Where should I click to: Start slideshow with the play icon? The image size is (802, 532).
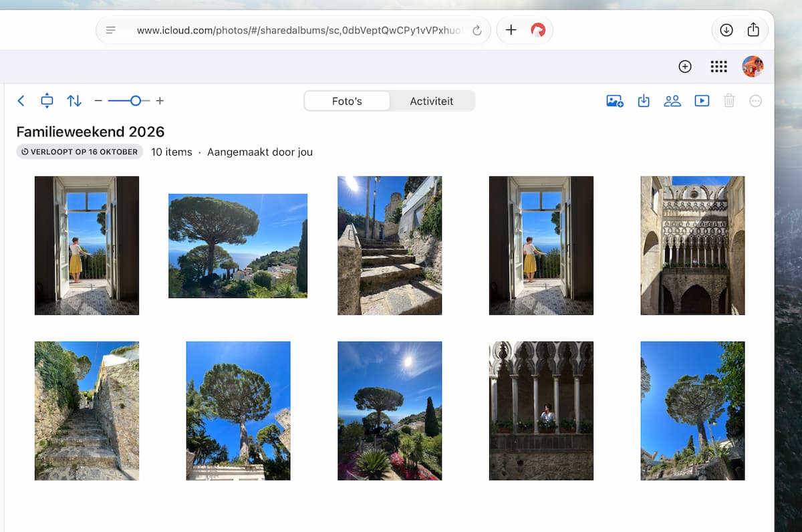pos(702,101)
